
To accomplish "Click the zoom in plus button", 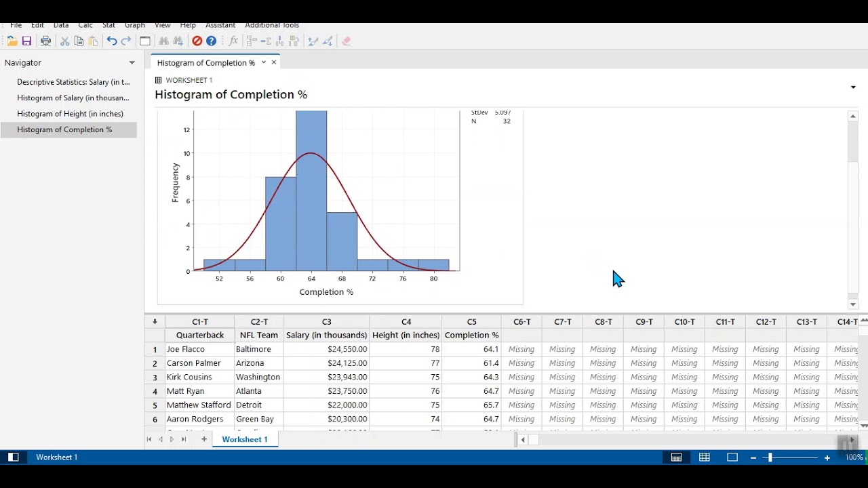I will pos(827,458).
